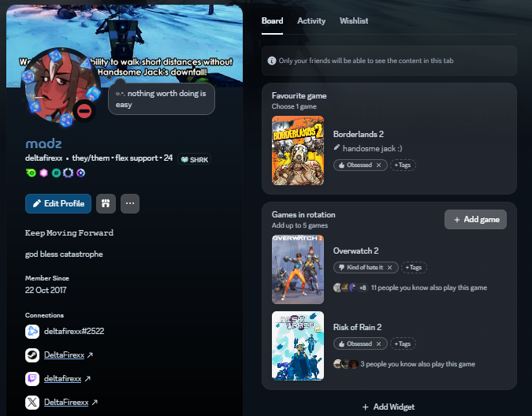
Task: Click the Add game button
Action: tap(475, 219)
